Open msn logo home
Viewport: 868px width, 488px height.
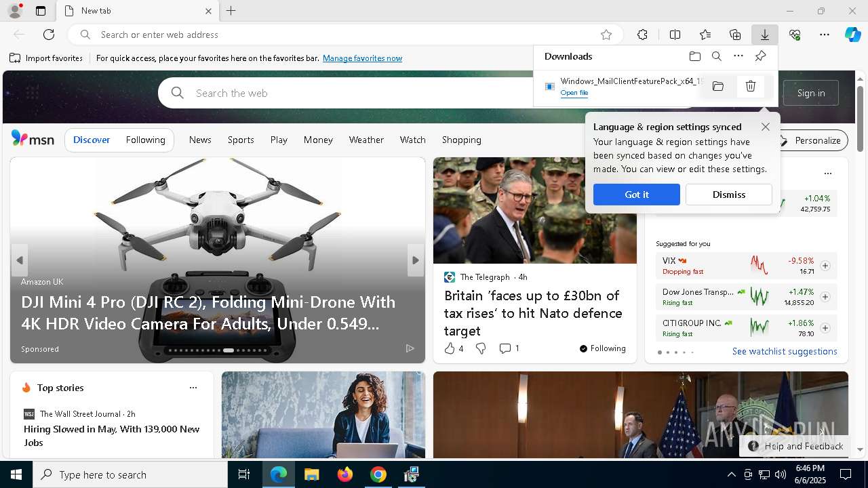click(x=33, y=139)
